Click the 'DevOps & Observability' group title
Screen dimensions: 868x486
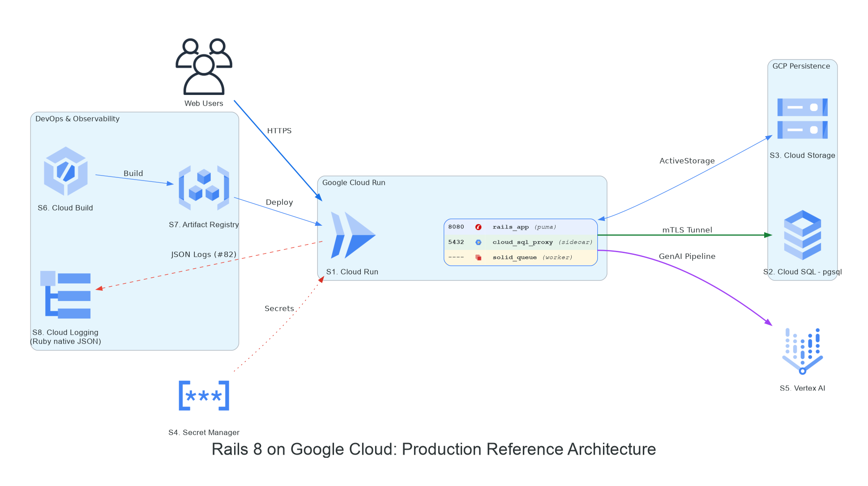[x=77, y=119]
